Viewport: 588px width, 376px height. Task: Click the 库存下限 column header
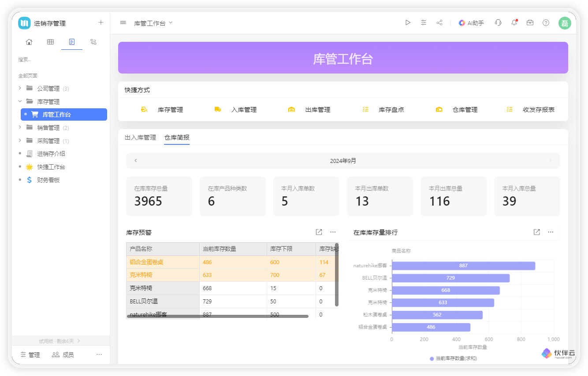pyautogui.click(x=291, y=249)
